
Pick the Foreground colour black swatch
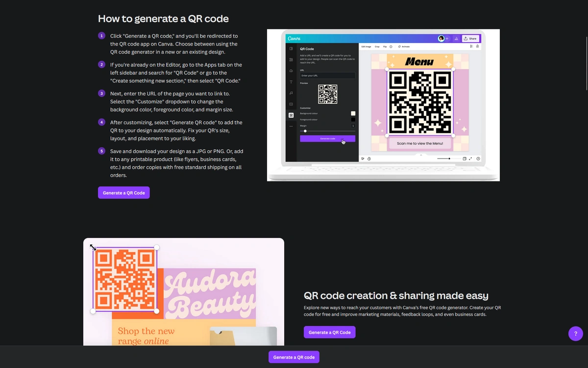[353, 120]
